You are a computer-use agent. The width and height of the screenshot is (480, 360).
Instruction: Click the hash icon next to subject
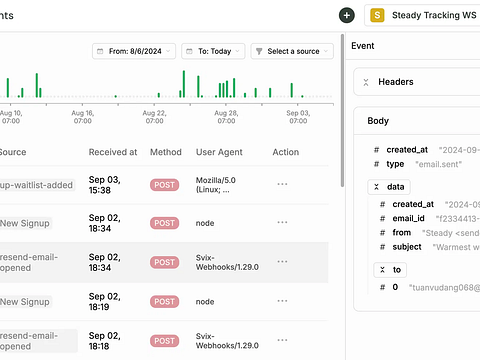[x=383, y=247]
